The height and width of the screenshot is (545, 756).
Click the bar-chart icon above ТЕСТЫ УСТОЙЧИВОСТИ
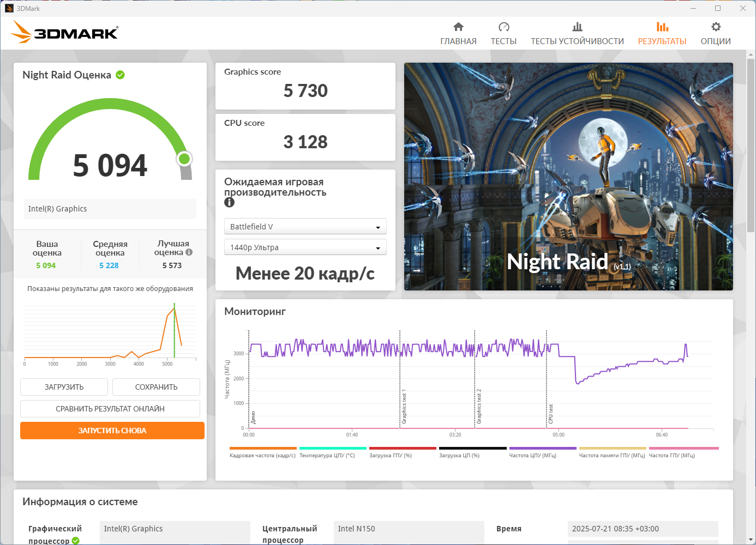577,27
